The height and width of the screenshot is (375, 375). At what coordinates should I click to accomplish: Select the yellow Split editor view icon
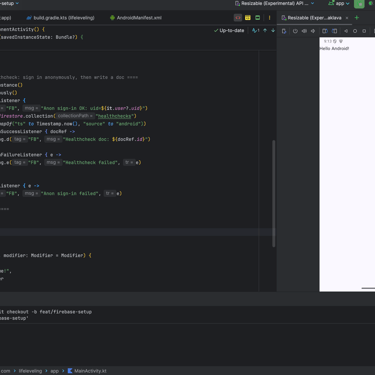pos(248,18)
